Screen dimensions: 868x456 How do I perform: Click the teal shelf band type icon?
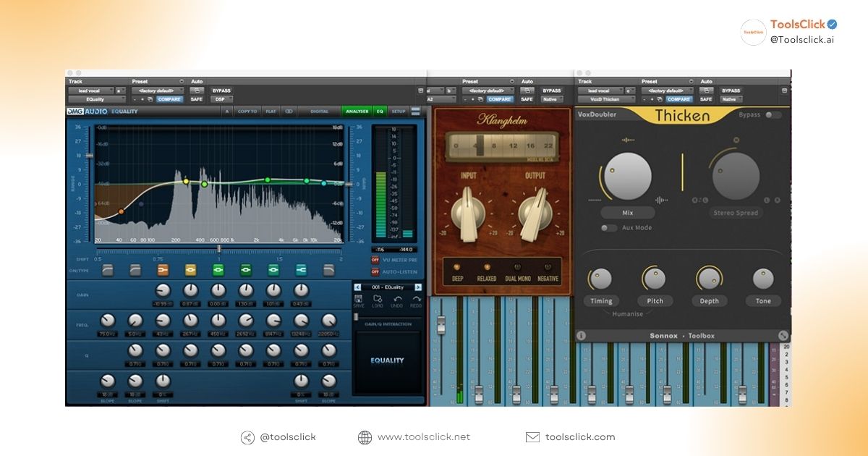[301, 270]
